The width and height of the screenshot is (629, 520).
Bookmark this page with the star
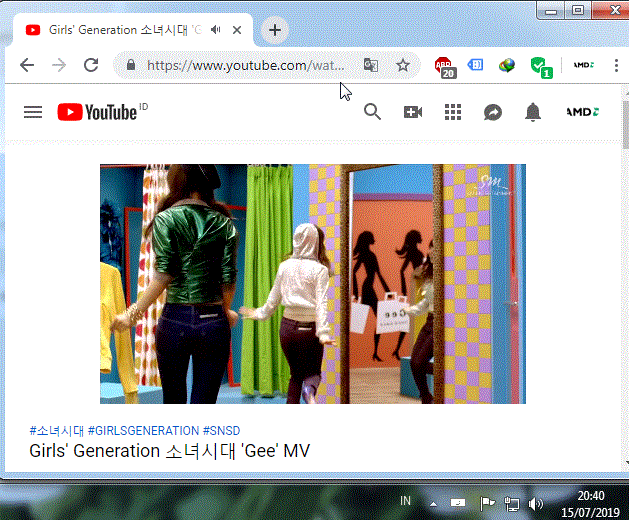click(x=403, y=65)
